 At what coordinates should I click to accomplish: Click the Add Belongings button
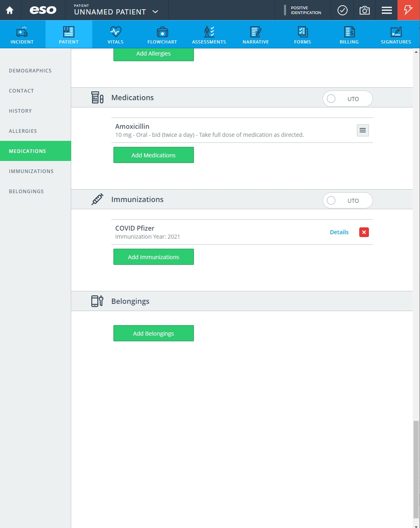tap(154, 333)
